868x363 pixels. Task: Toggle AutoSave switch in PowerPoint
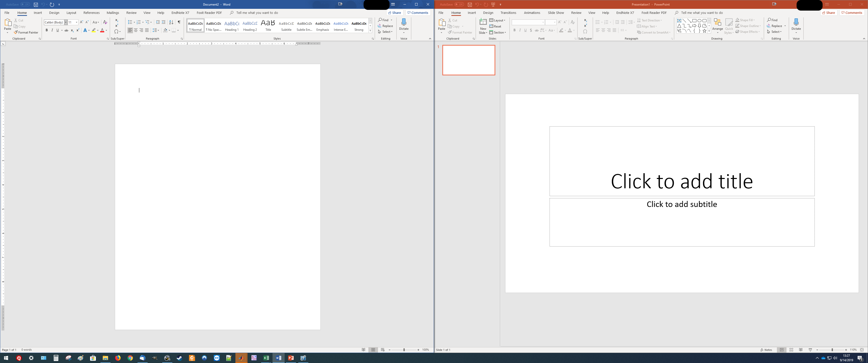(459, 4)
